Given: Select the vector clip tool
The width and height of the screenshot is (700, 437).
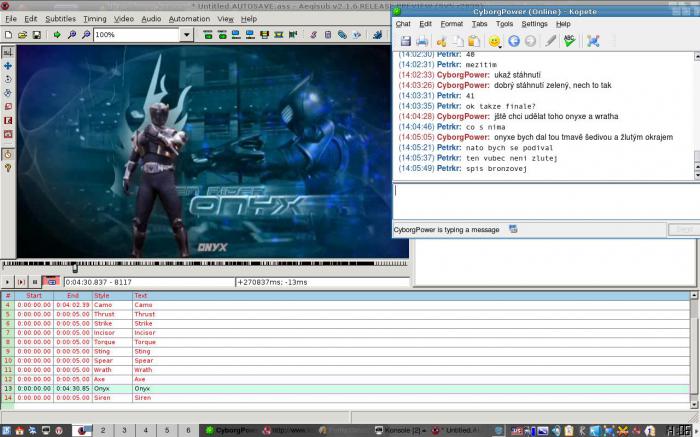Looking at the screenshot, I should tap(8, 134).
